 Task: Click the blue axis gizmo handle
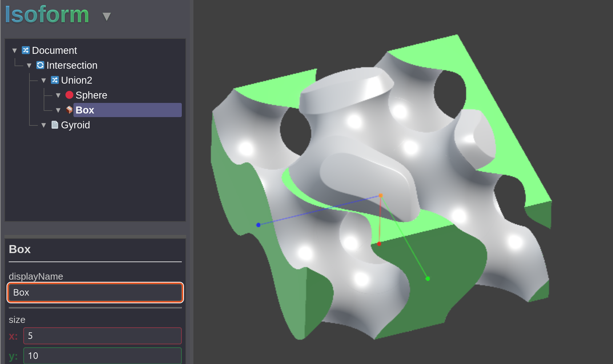[258, 225]
